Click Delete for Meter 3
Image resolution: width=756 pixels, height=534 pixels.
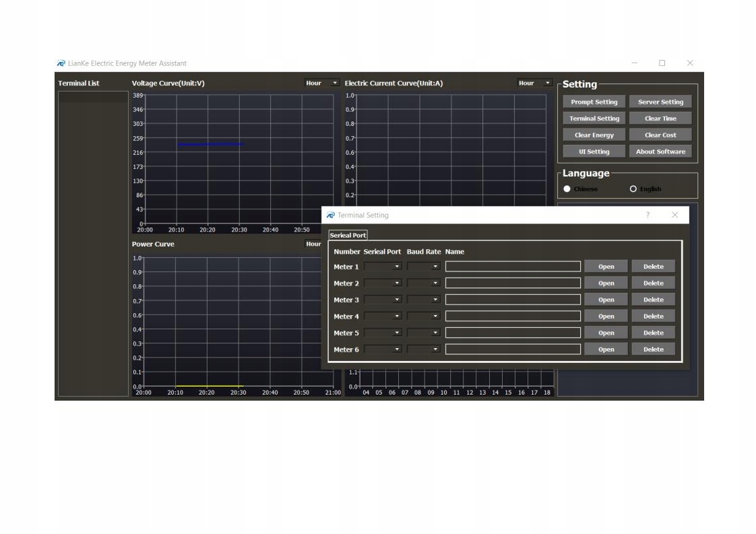pyautogui.click(x=654, y=299)
